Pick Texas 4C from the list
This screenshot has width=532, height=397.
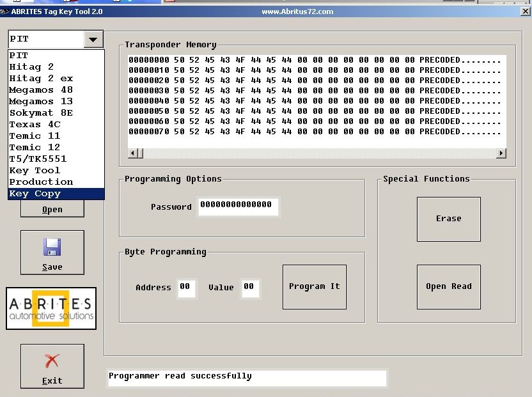coord(56,125)
